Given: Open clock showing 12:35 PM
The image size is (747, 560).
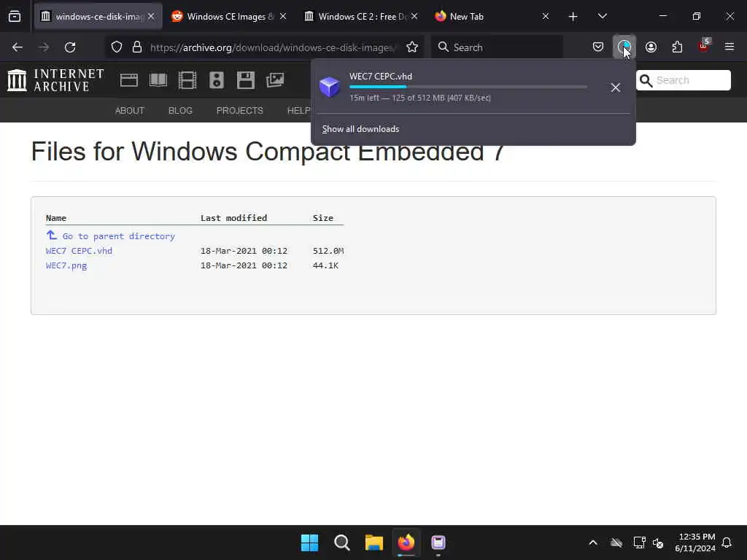Looking at the screenshot, I should (x=695, y=542).
